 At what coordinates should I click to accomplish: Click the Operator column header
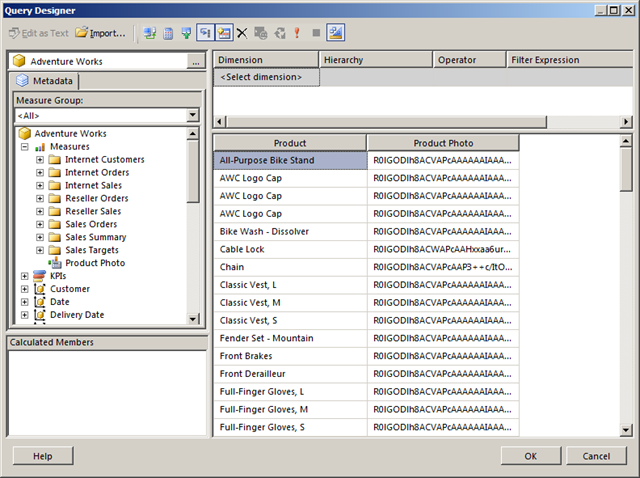[x=470, y=60]
